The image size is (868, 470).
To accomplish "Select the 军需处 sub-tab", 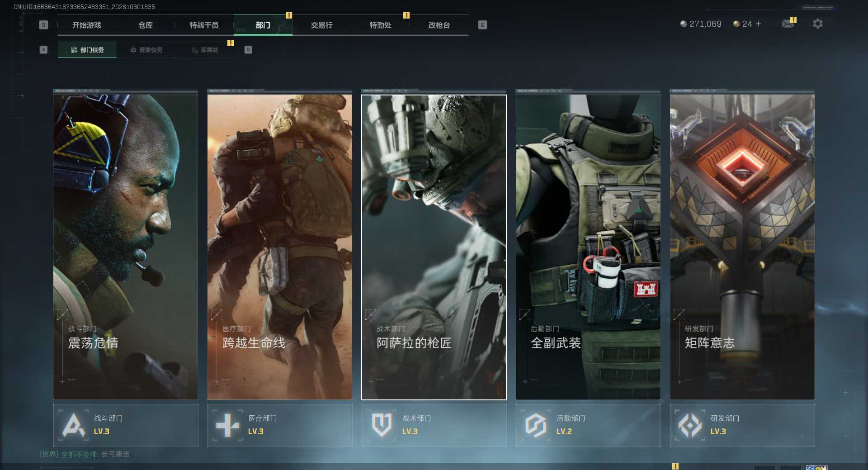I will [x=205, y=50].
